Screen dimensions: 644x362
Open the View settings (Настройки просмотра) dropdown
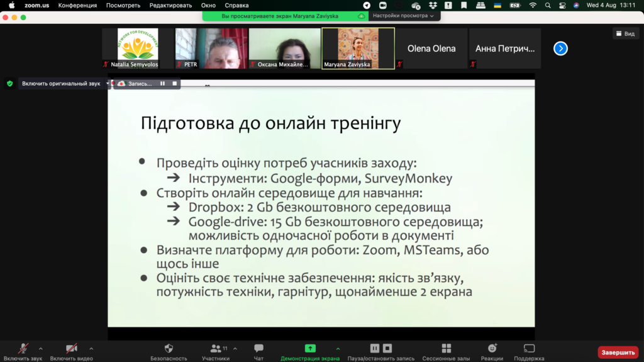[403, 16]
